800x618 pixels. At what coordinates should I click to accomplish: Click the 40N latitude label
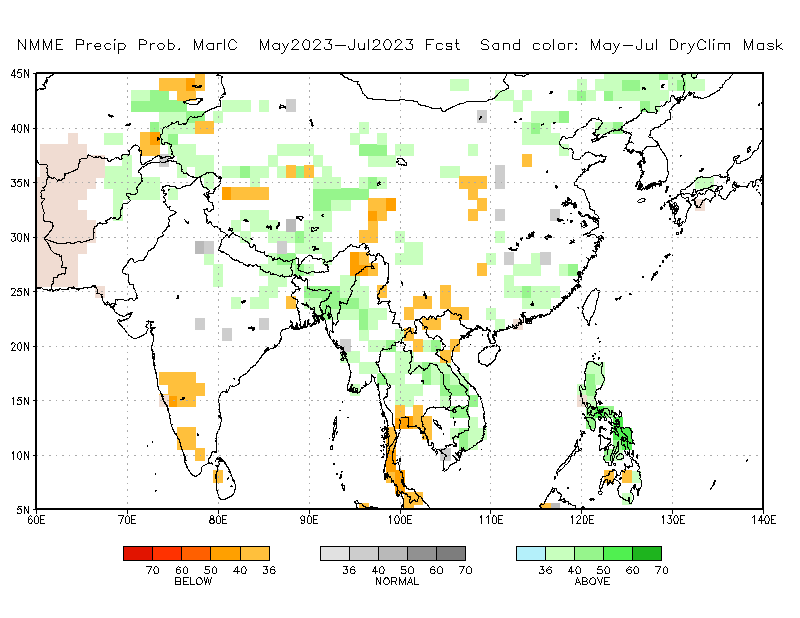tap(20, 129)
